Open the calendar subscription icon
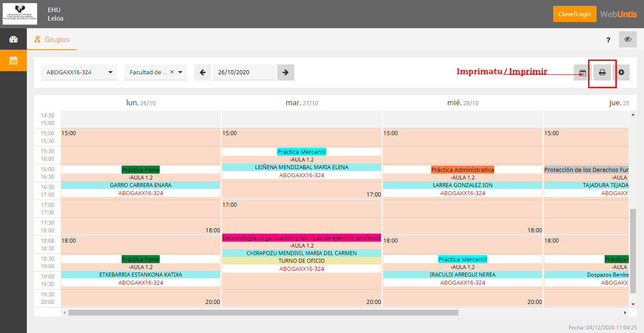Image resolution: width=644 pixels, height=333 pixels. tap(582, 73)
